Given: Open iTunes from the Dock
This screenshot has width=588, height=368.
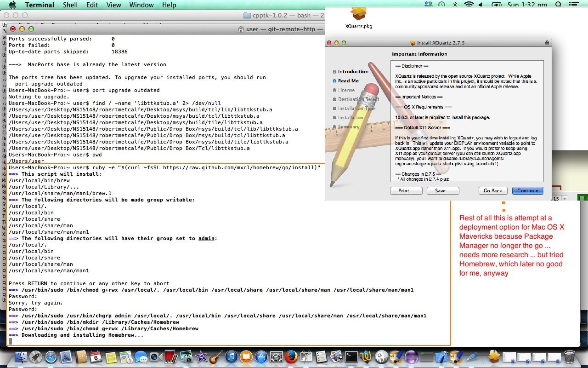Looking at the screenshot, I should coord(231,356).
